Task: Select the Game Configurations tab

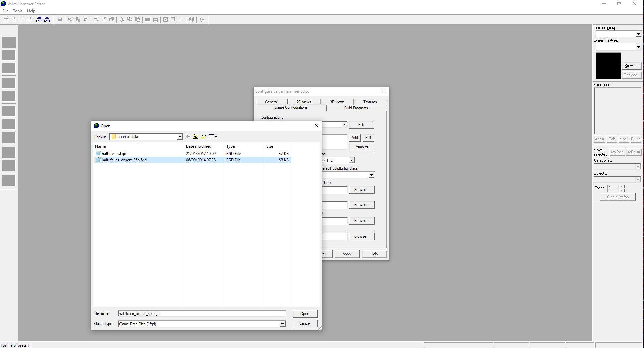Action: click(x=291, y=107)
